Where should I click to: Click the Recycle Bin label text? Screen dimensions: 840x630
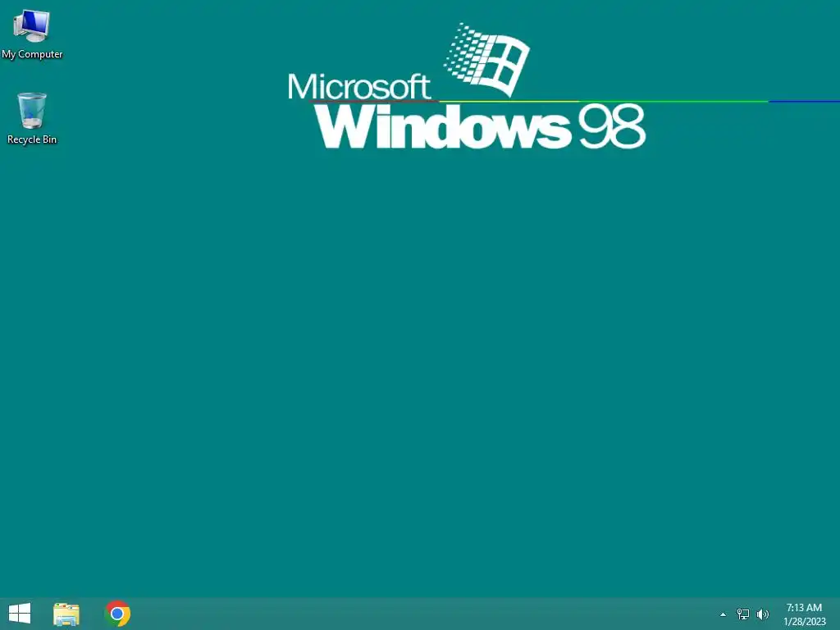tap(32, 139)
